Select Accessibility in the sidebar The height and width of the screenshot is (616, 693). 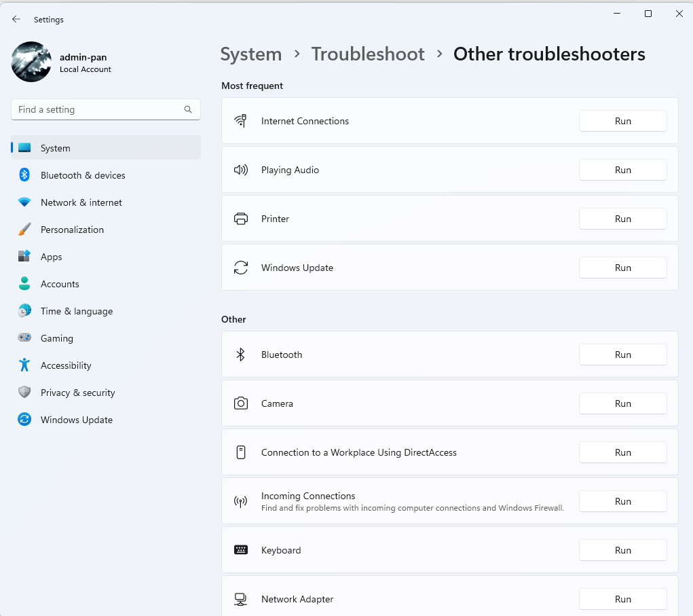[106, 365]
